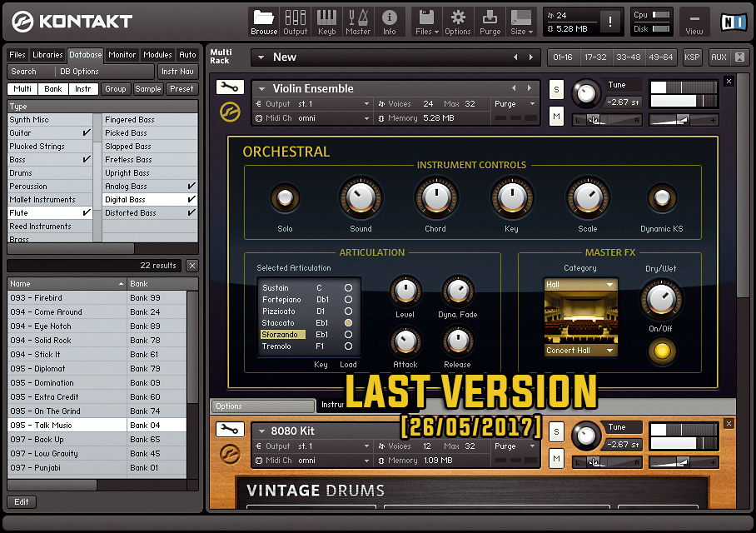This screenshot has height=533, width=756.
Task: Click the KSP button
Action: pos(692,57)
